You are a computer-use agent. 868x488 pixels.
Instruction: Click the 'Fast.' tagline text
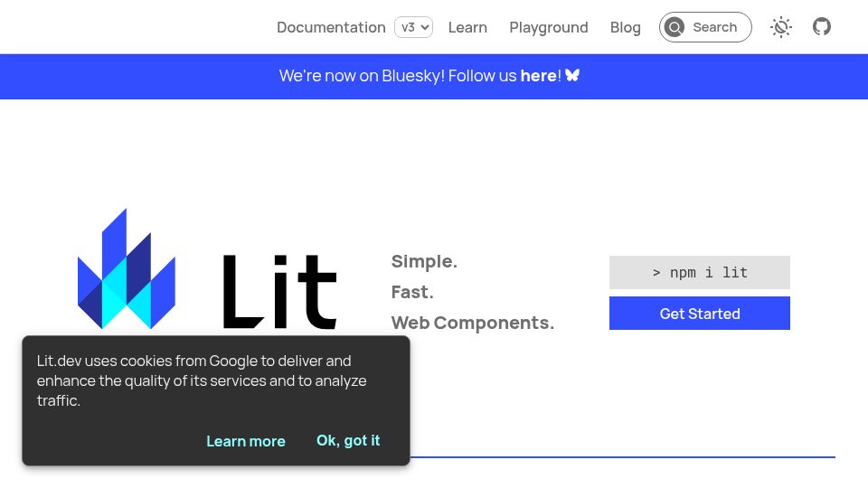412,292
